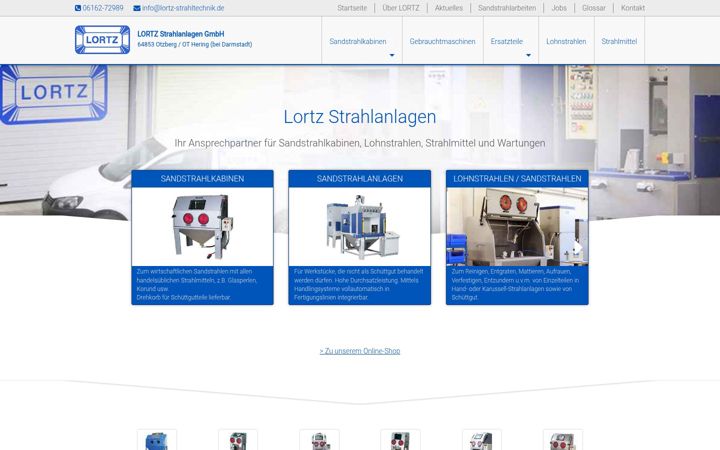Click the 'Ihr Ansprechpartner für Sandstrahlkabinen' subtitle
Screen dimensions: 720x450
coord(360,143)
